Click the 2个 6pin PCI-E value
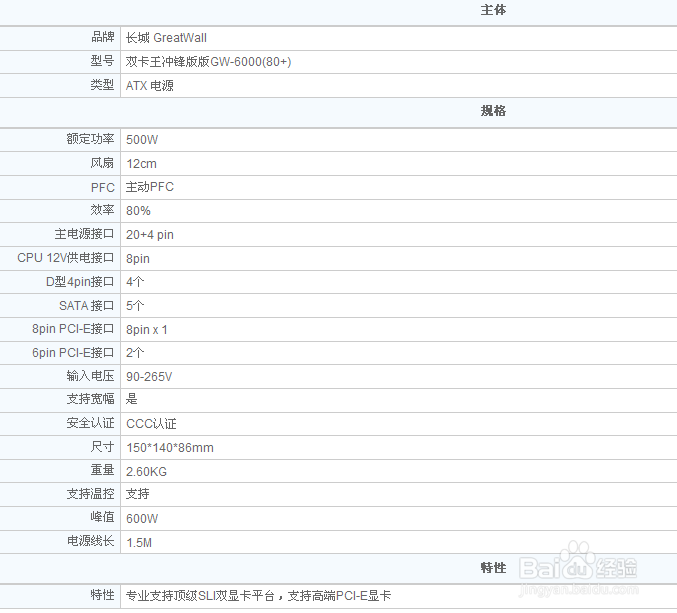Screen dimensions: 677x613 point(135,353)
